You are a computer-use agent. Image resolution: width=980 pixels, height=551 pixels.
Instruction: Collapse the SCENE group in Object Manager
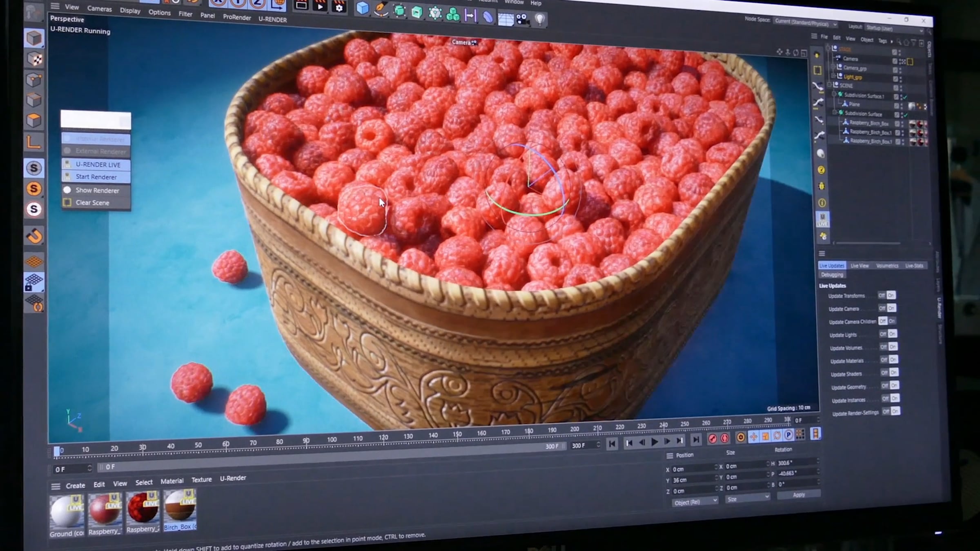[x=829, y=85]
